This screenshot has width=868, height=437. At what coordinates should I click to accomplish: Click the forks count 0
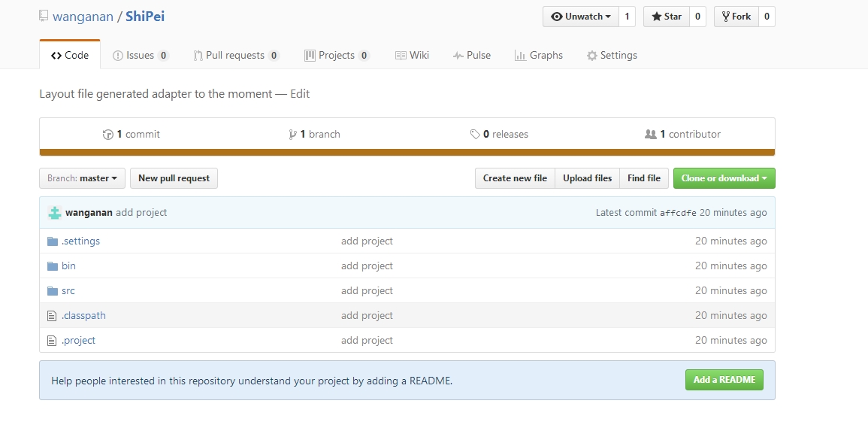point(767,17)
